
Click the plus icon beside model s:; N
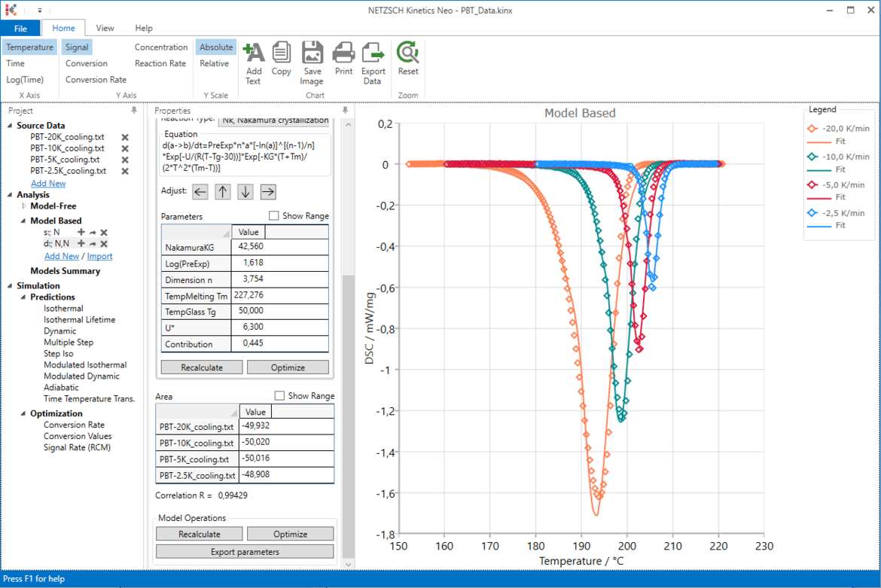81,232
